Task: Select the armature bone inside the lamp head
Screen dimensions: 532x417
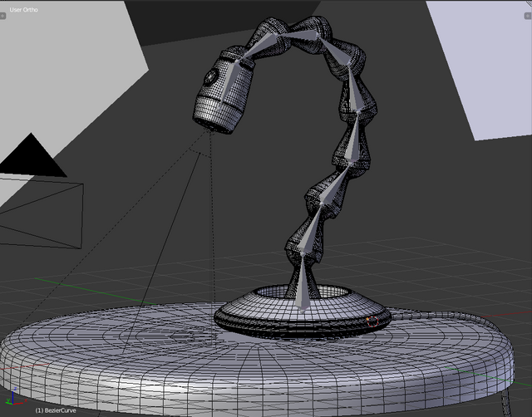Action: [x=229, y=83]
